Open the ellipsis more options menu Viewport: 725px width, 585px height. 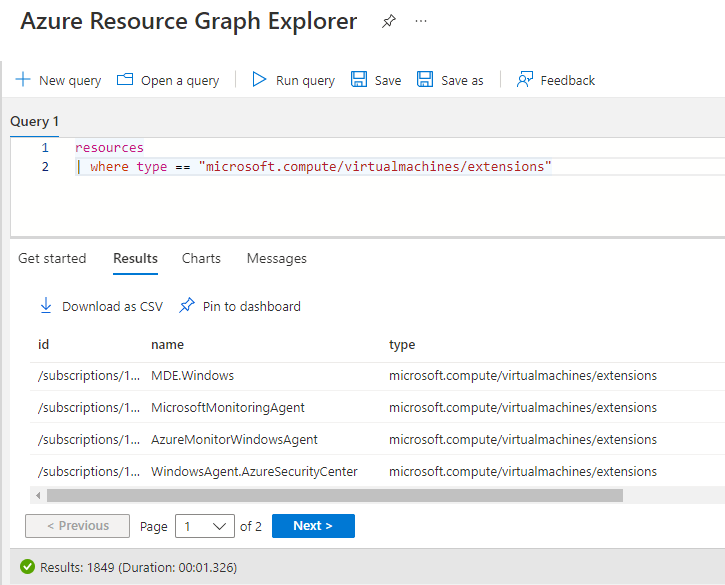coord(421,21)
